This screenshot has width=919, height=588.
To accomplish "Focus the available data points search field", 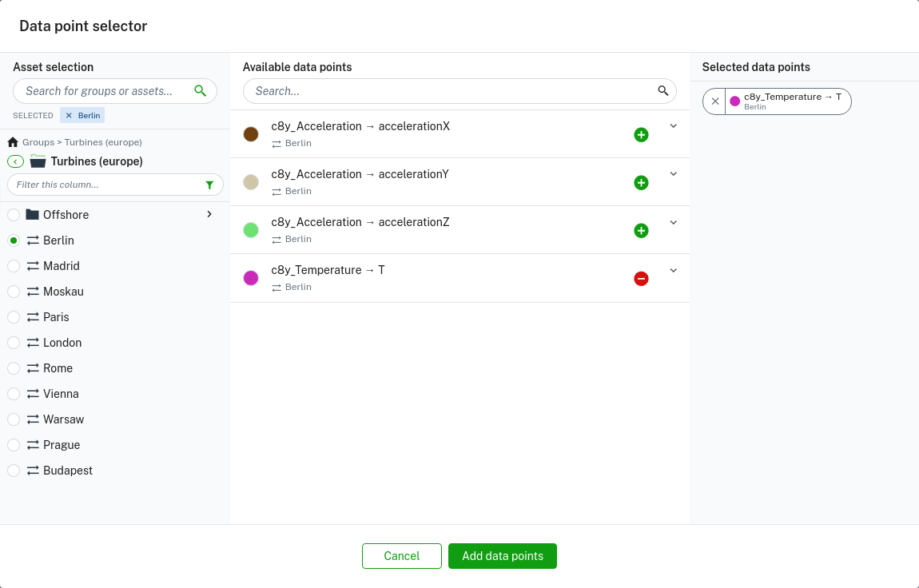I will 452,91.
